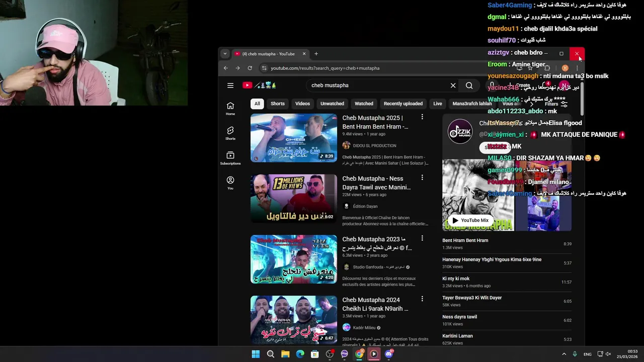
Task: Open the Chrome profile H avatar
Action: coord(565,68)
